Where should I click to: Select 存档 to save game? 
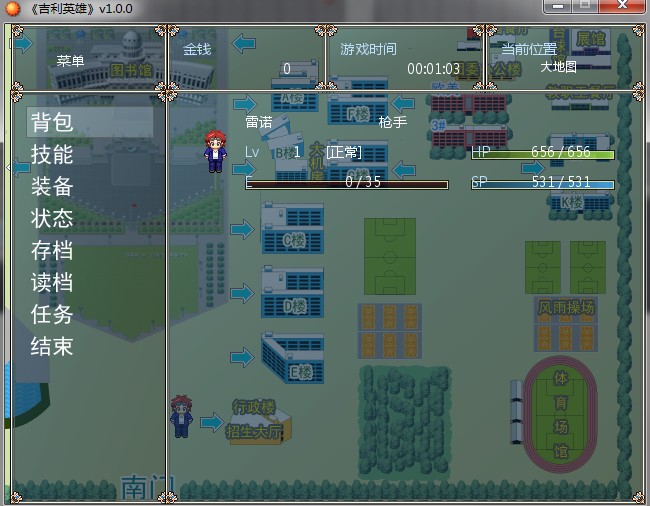tap(52, 250)
